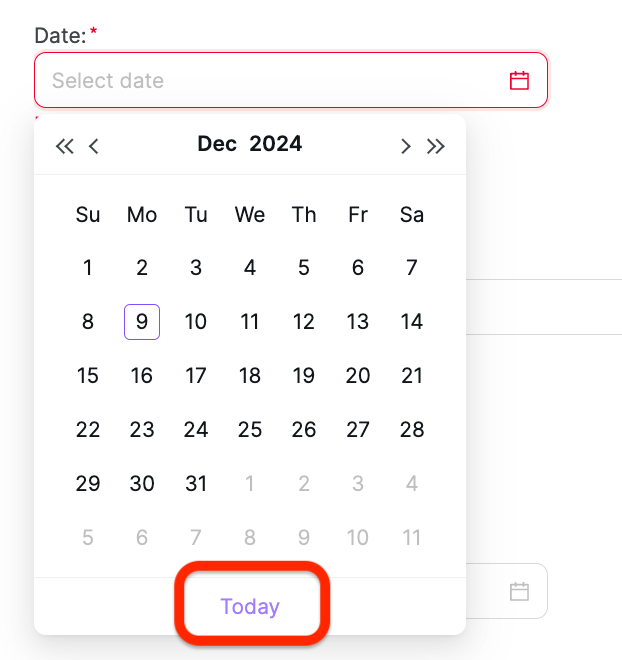
Task: Select December 9 highlighted date
Action: [x=142, y=322]
